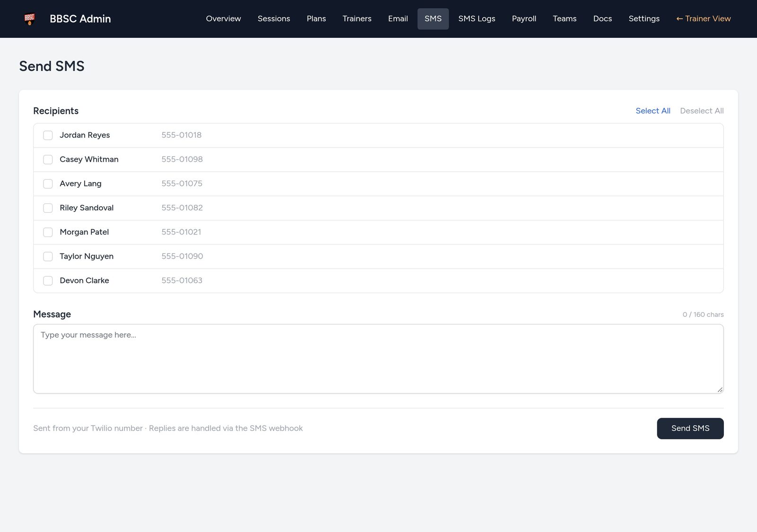Select Casey Whitman as a recipient
This screenshot has height=532, width=757.
pos(48,159)
